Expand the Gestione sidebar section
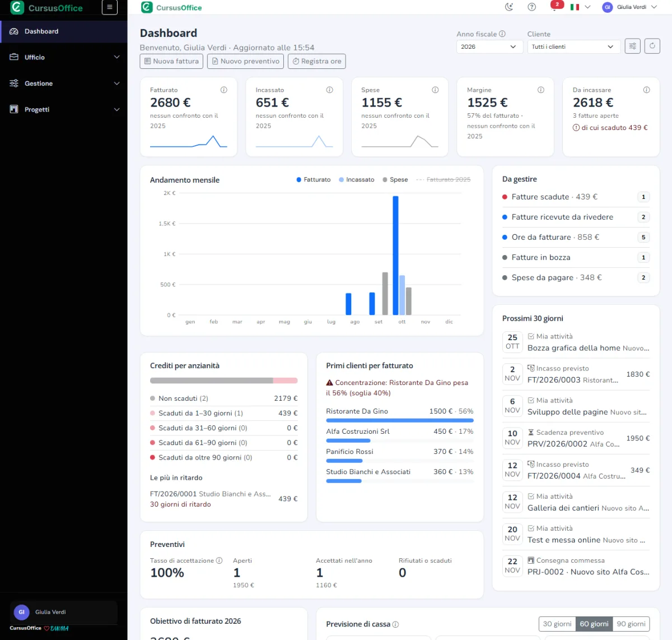672x640 pixels. click(64, 84)
